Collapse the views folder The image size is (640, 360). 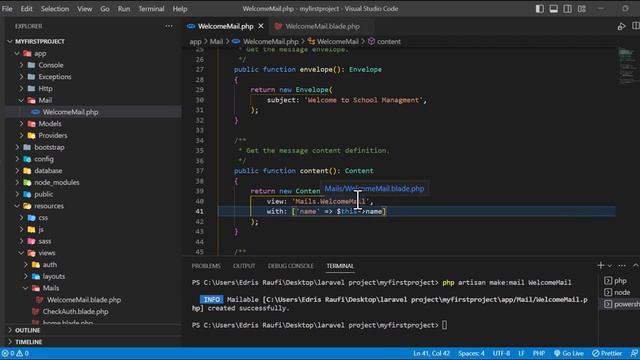(x=22, y=253)
